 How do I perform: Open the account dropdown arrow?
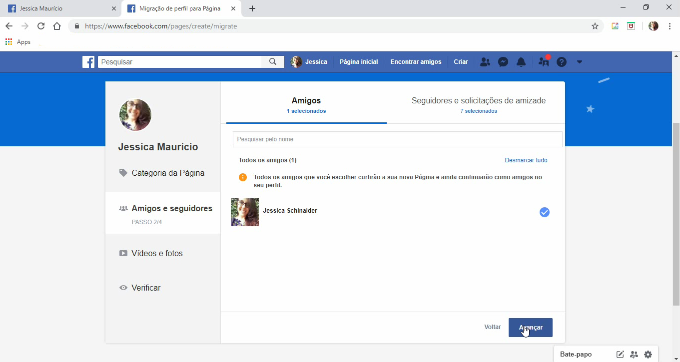pos(579,62)
